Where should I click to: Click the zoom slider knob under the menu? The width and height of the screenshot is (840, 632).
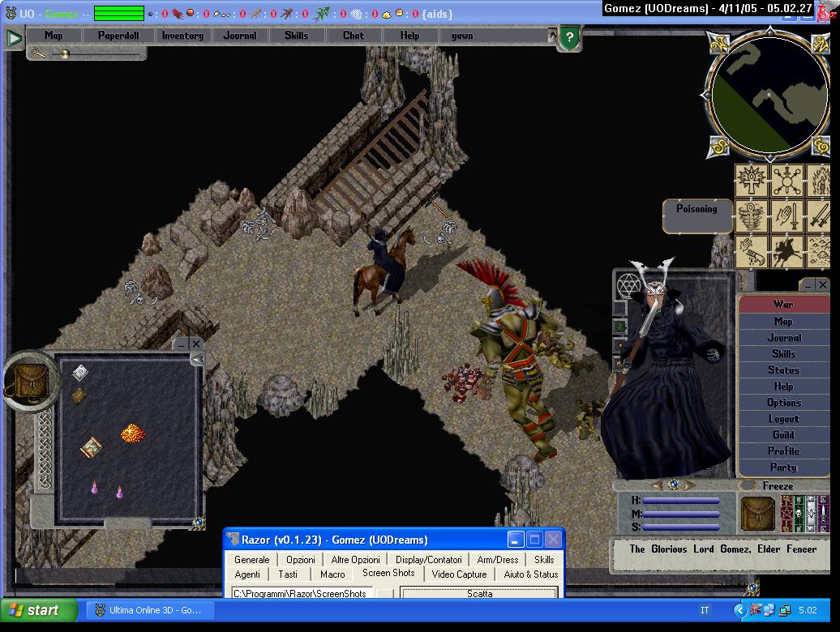65,53
